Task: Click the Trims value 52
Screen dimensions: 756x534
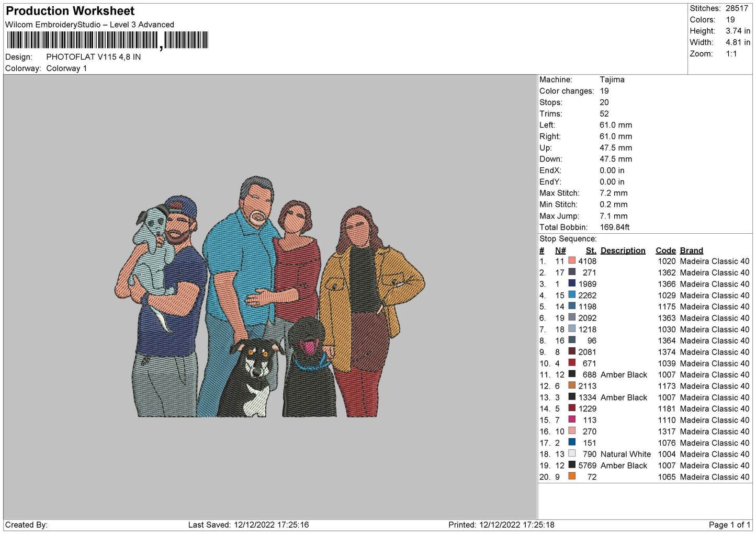Action: tap(604, 113)
